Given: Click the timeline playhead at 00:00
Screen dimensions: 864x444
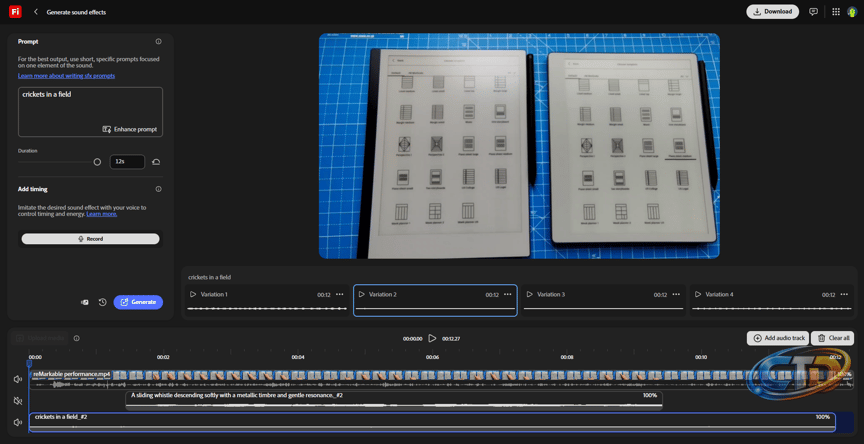Looking at the screenshot, I should tap(29, 362).
